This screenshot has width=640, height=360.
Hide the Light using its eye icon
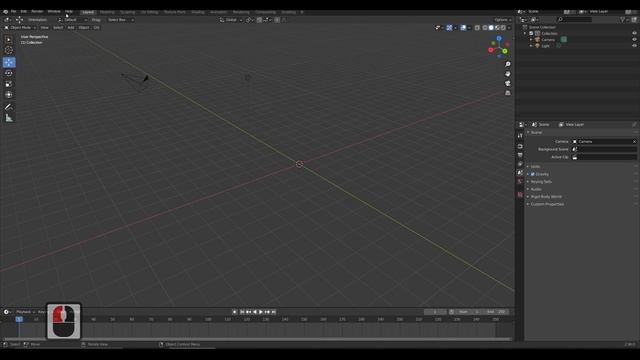(634, 46)
